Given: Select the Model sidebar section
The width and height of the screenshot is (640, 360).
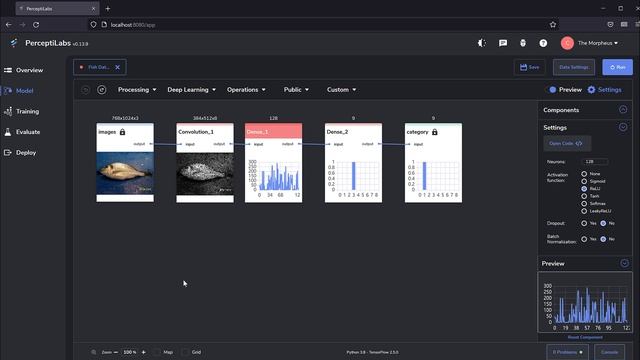Looking at the screenshot, I should point(19,91).
